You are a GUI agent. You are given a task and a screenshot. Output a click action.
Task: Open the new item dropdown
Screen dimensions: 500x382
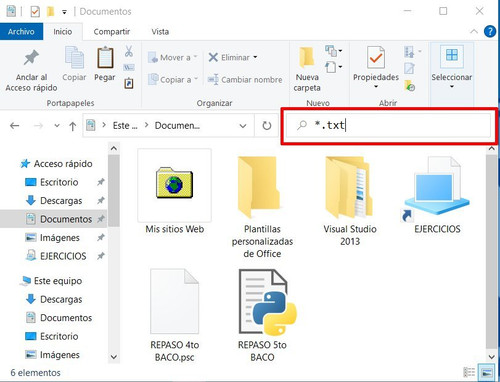coord(334,51)
